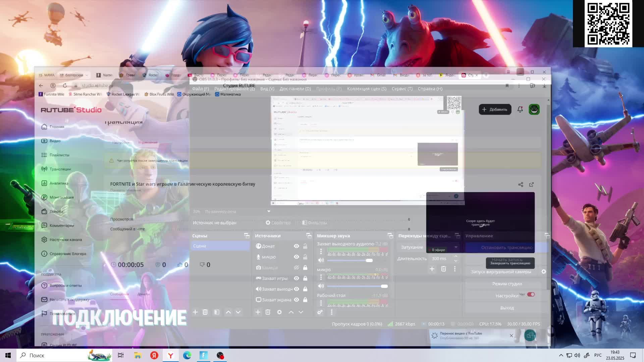Show hidden system tray icons

pos(561,355)
